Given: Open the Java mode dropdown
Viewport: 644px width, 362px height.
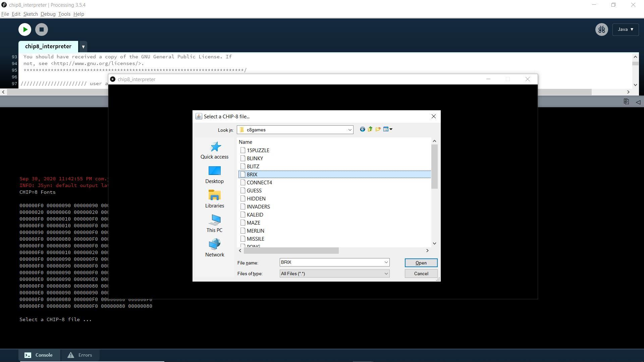Looking at the screenshot, I should coord(625,29).
